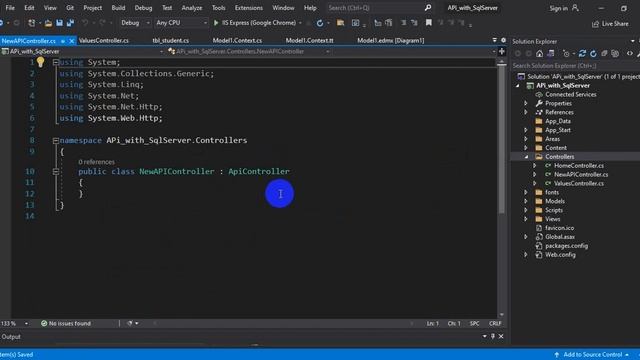
Task: Toggle Sync with Active Document
Action: 582,53
